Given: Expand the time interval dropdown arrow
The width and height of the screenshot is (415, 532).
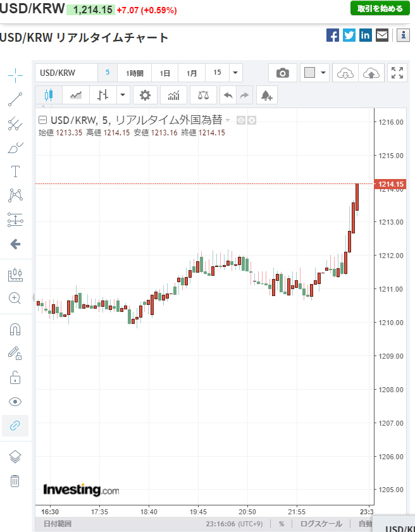Looking at the screenshot, I should 236,73.
